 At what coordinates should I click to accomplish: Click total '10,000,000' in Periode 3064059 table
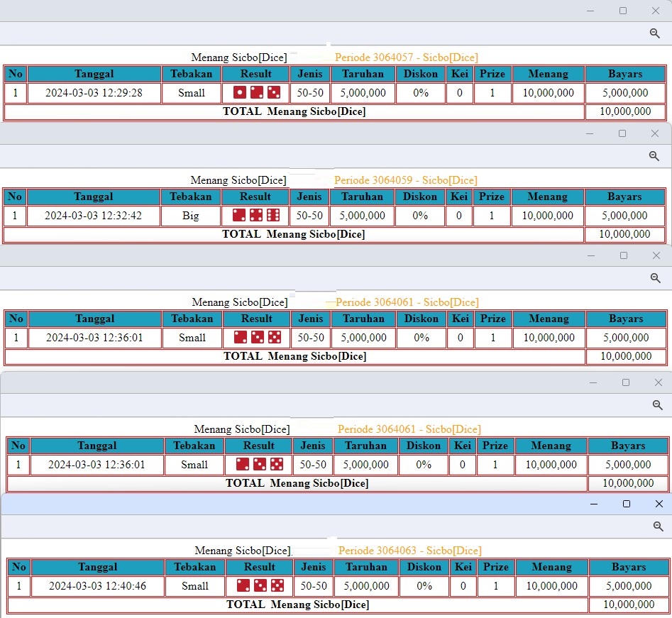(624, 234)
